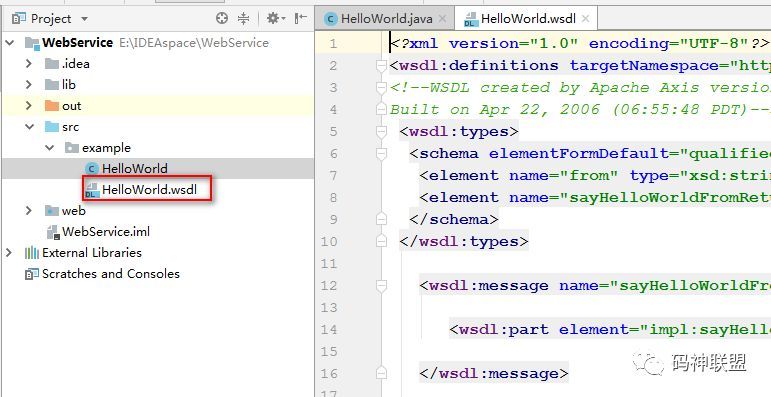Expand the .idea folder

tap(29, 63)
